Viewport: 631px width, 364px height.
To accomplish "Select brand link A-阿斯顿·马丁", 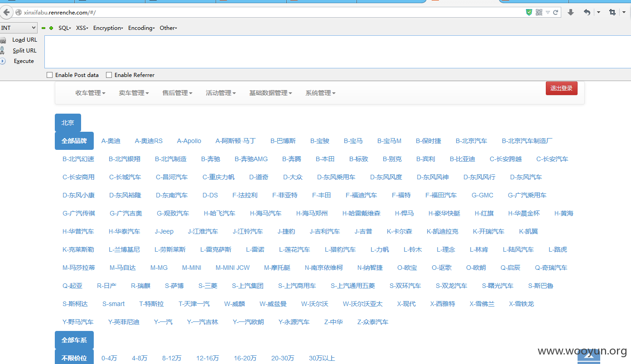I will tap(236, 141).
